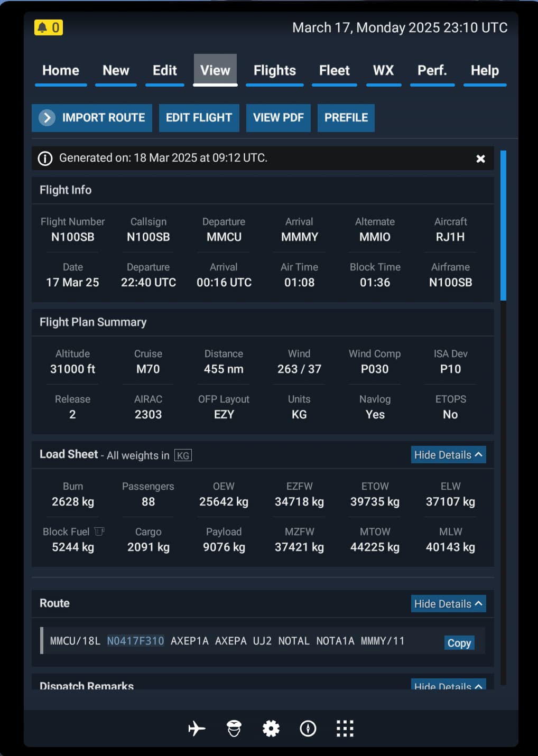
Task: Switch to the WX tab
Action: click(384, 71)
